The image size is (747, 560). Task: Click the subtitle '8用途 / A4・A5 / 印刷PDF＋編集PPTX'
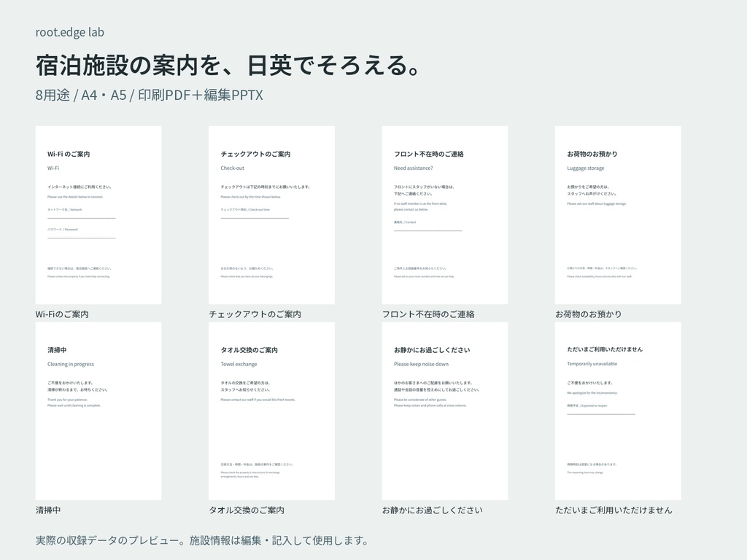[149, 95]
